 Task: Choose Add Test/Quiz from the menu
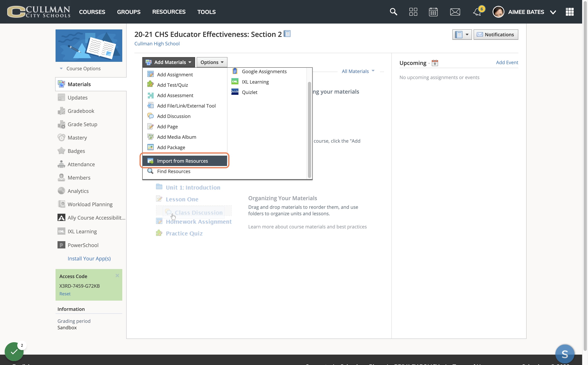tap(185, 85)
